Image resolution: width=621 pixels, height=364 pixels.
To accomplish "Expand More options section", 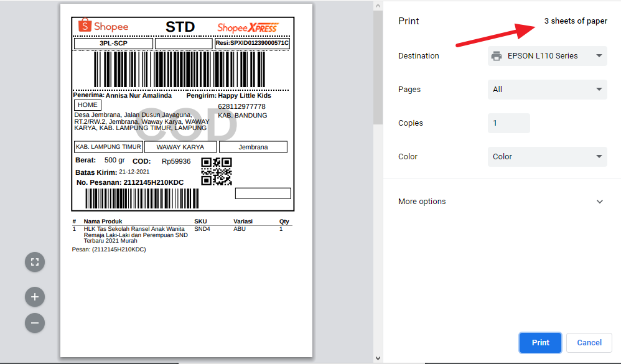I will 501,201.
